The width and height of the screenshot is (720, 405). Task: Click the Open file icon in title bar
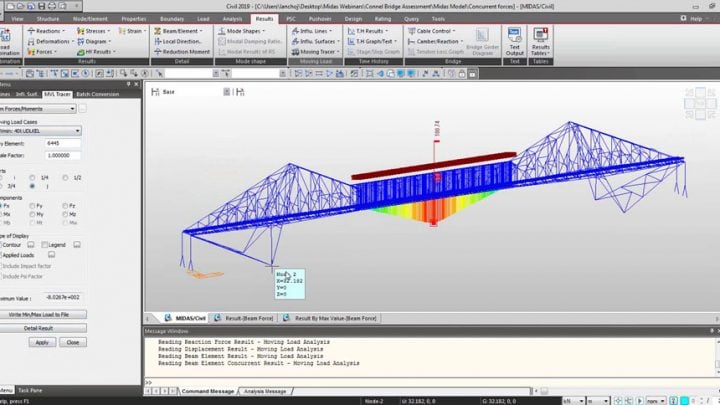pos(21,6)
